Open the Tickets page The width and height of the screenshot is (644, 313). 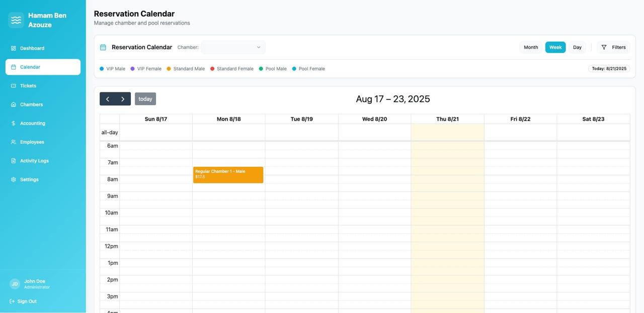click(x=43, y=86)
